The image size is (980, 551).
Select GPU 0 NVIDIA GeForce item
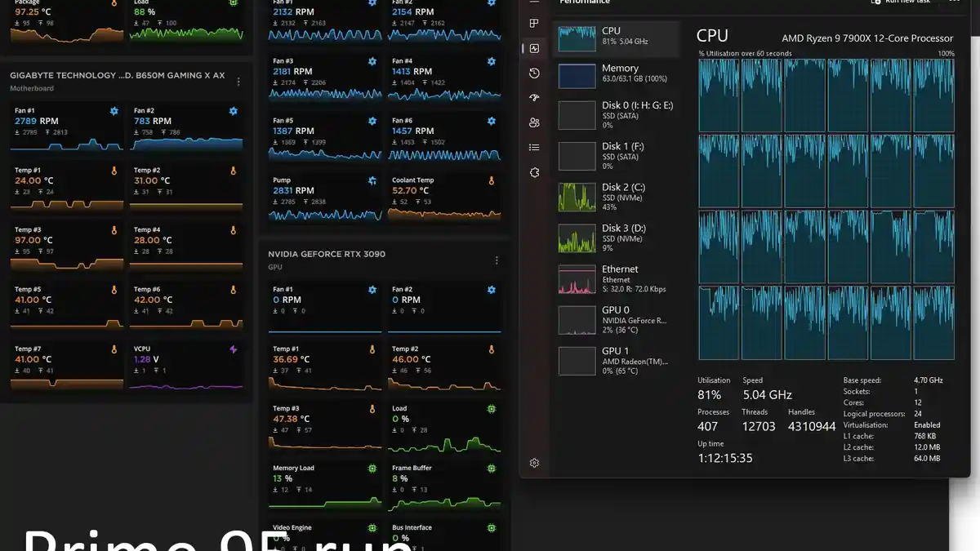coord(617,319)
